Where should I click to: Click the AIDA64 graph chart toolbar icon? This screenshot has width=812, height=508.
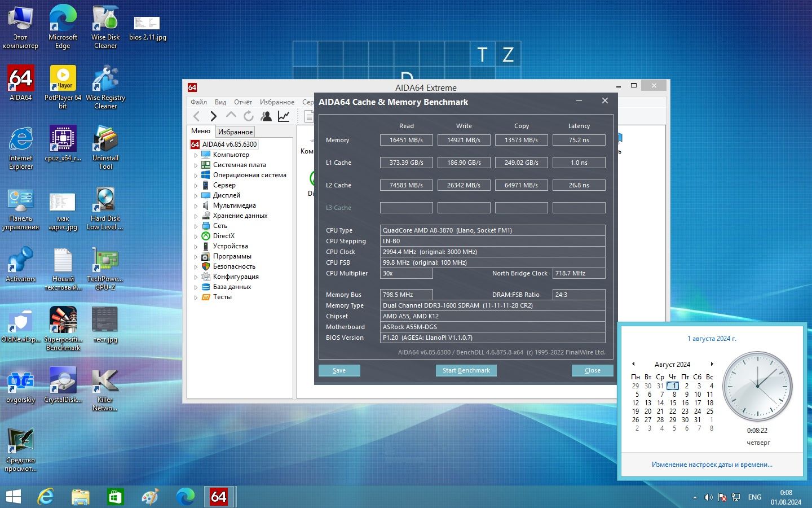coord(284,116)
